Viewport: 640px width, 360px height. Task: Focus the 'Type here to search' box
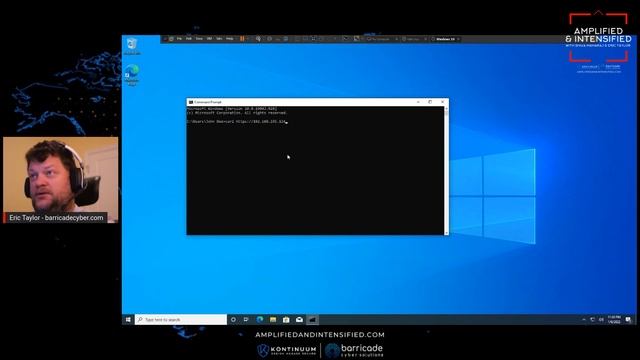[x=181, y=320]
